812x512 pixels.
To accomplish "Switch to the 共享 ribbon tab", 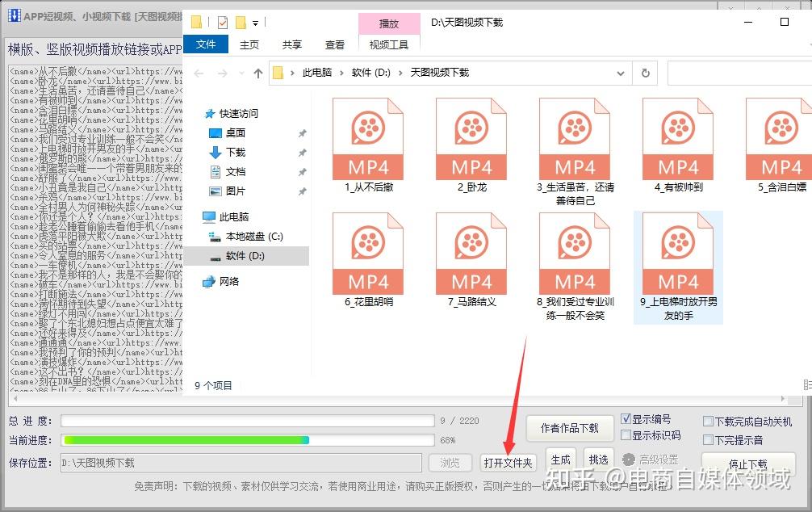I will (292, 45).
